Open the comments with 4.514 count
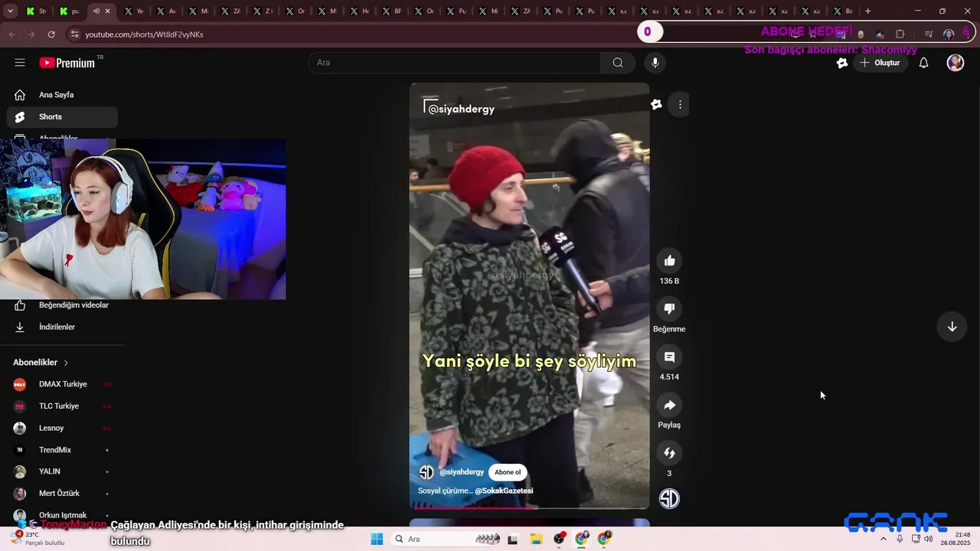The height and width of the screenshot is (551, 980). (669, 357)
